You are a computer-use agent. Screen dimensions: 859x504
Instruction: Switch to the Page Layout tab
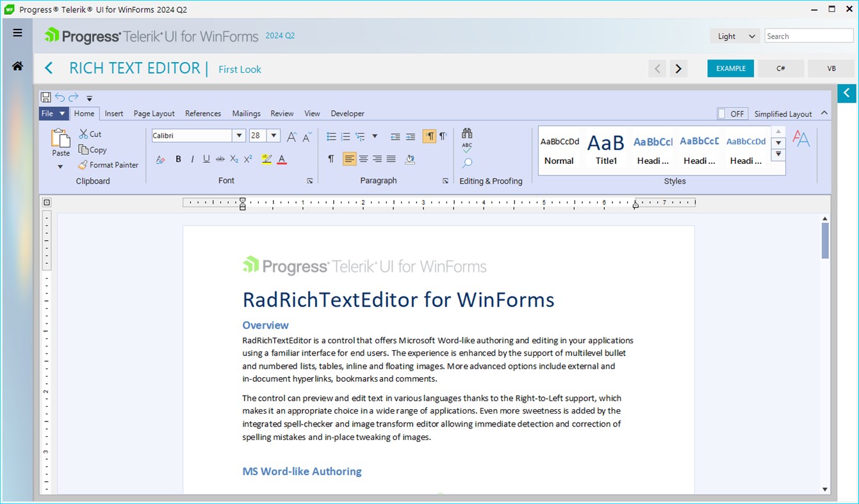[x=154, y=113]
